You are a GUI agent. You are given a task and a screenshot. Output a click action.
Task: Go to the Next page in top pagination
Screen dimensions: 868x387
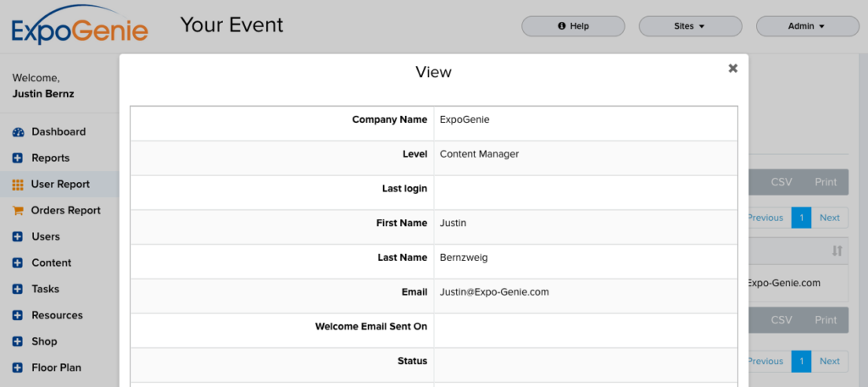[x=829, y=218]
